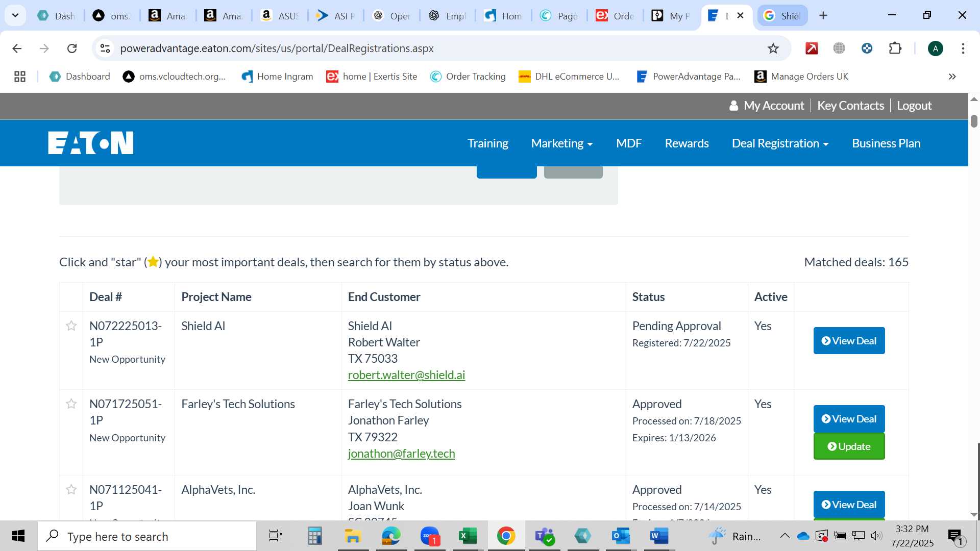
Task: Close the current PowerAdvantage tab
Action: (x=740, y=15)
